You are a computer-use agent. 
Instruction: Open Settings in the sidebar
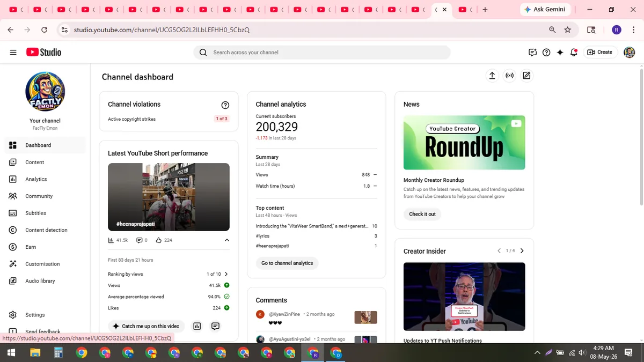(45, 315)
